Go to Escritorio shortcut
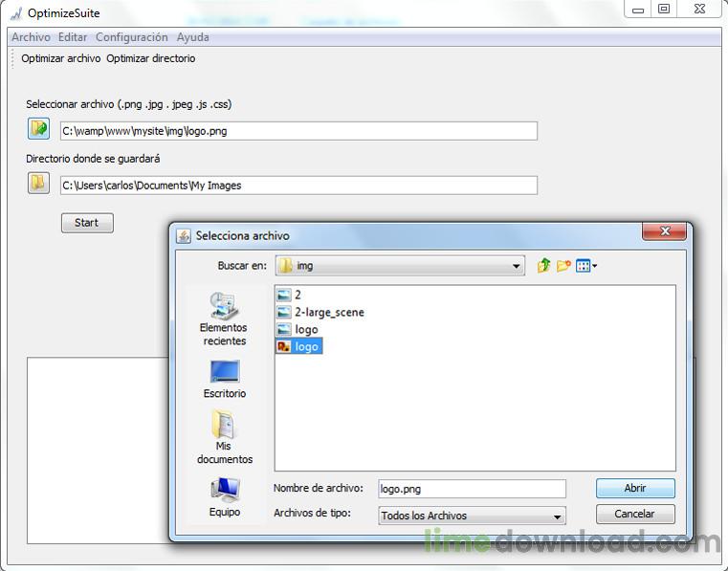The width and height of the screenshot is (728, 571). click(x=225, y=380)
